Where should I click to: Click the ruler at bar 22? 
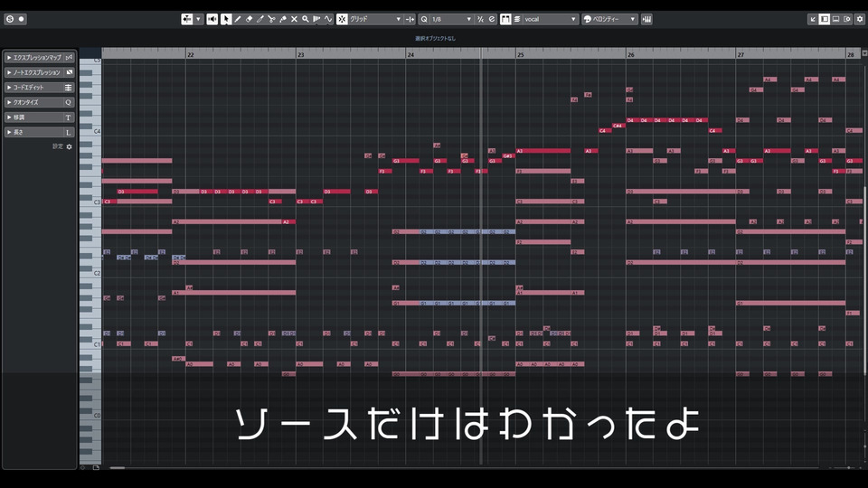click(191, 54)
